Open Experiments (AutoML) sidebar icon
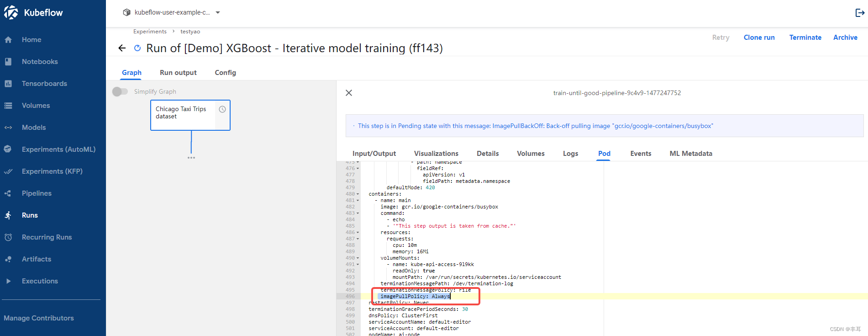 coord(7,149)
